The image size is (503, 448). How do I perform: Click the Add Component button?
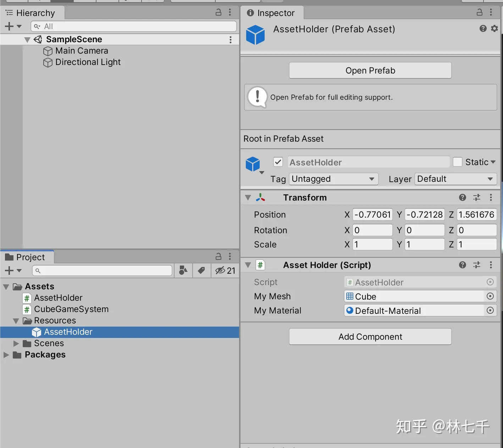[x=370, y=337]
